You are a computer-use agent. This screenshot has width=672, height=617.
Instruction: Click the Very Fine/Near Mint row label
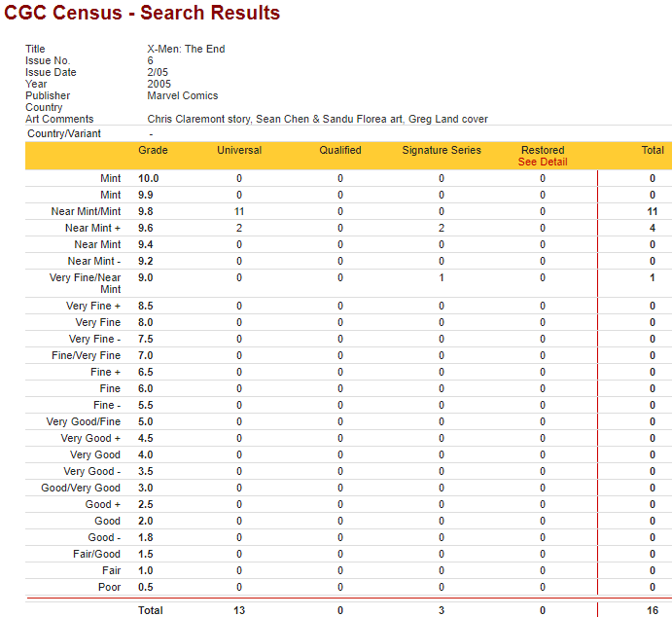click(86, 283)
